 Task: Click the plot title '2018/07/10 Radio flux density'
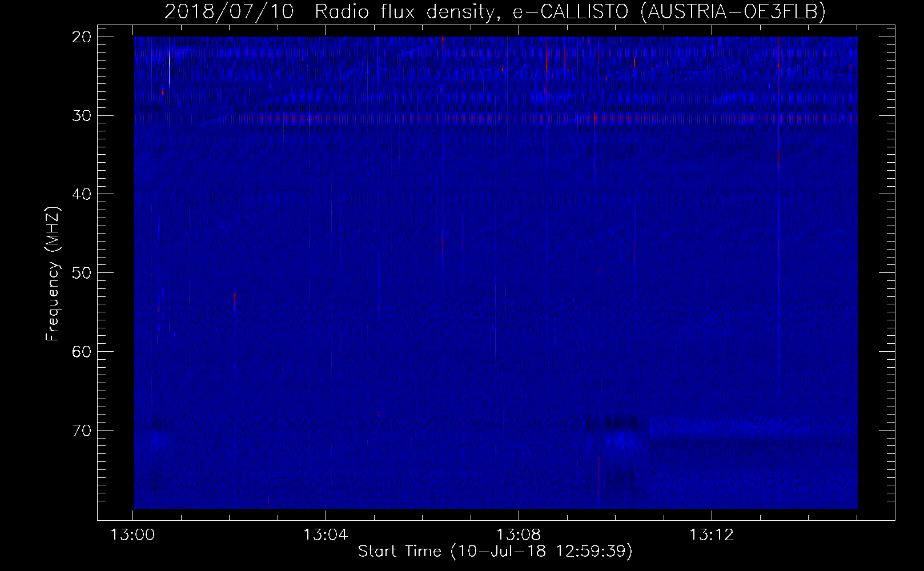330,11
